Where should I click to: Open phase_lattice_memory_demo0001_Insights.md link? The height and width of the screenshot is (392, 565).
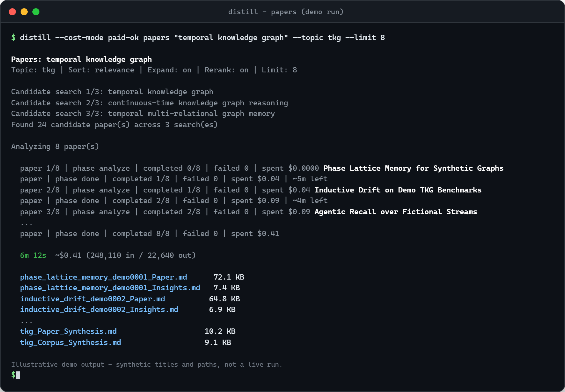tap(110, 288)
